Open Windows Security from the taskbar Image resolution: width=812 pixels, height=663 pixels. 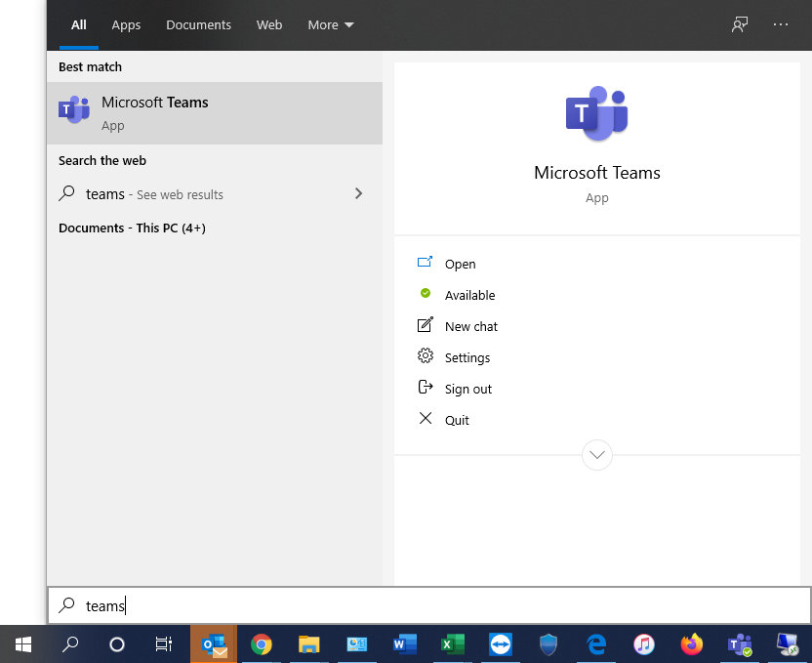pyautogui.click(x=548, y=644)
